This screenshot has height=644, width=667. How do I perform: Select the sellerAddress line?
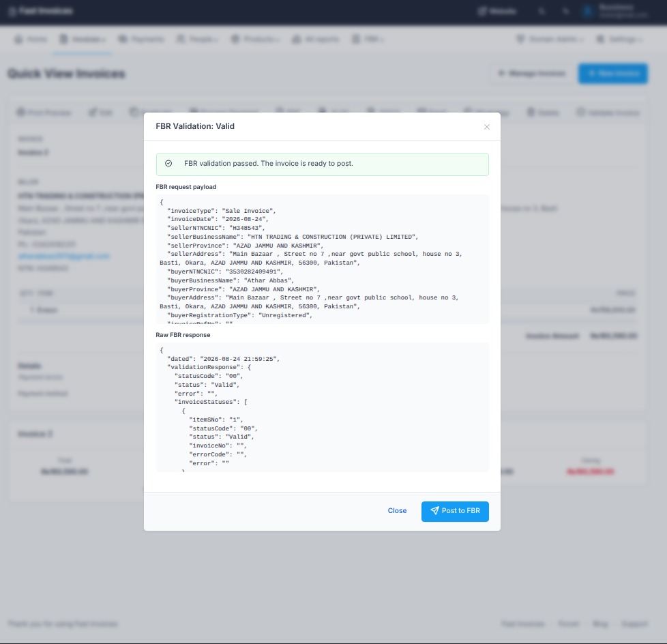coord(311,259)
